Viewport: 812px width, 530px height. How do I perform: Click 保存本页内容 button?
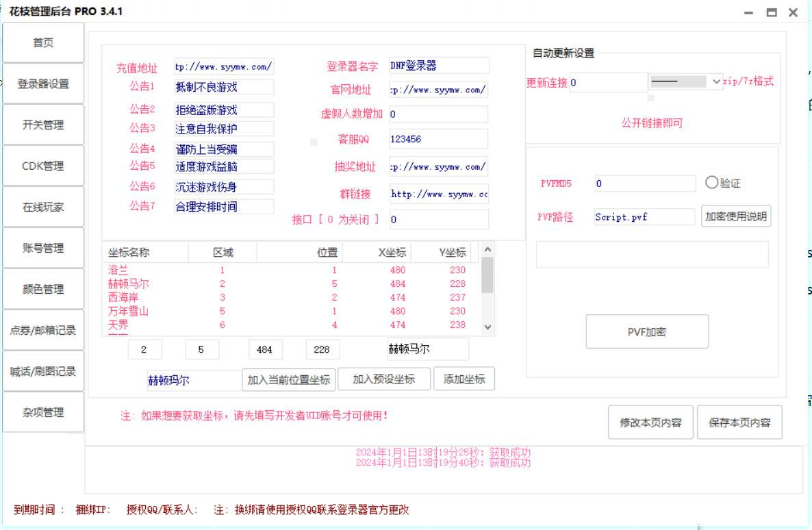click(x=739, y=422)
